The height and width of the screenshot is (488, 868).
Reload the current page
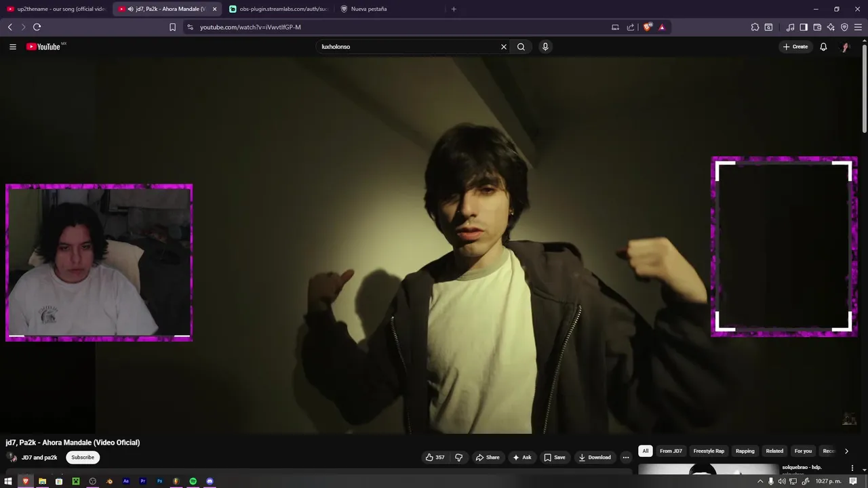pyautogui.click(x=37, y=27)
